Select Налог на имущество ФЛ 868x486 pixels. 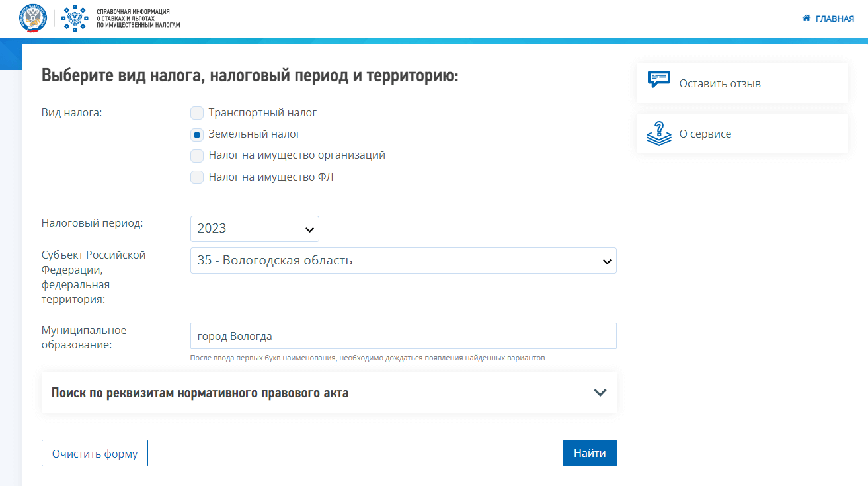tap(196, 177)
